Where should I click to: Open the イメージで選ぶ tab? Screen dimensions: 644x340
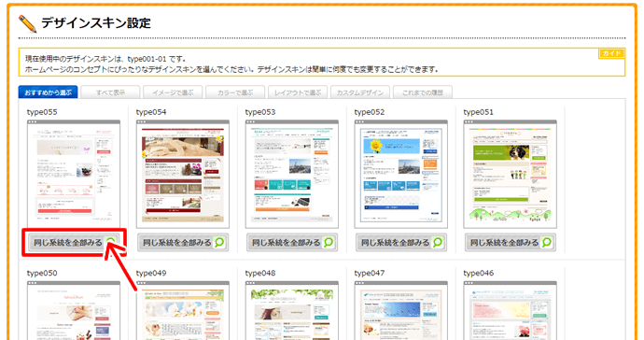(x=173, y=92)
